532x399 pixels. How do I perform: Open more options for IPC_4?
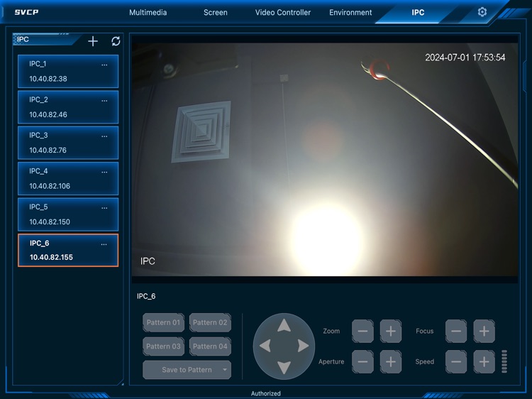pyautogui.click(x=104, y=172)
